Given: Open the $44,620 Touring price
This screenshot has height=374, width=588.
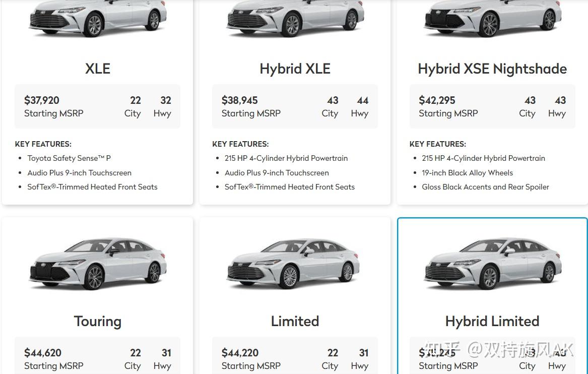Looking at the screenshot, I should pyautogui.click(x=43, y=353).
